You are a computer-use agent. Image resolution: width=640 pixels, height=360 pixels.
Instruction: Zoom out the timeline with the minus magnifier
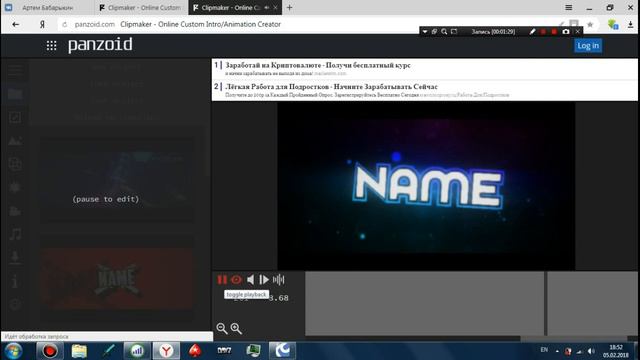[222, 329]
